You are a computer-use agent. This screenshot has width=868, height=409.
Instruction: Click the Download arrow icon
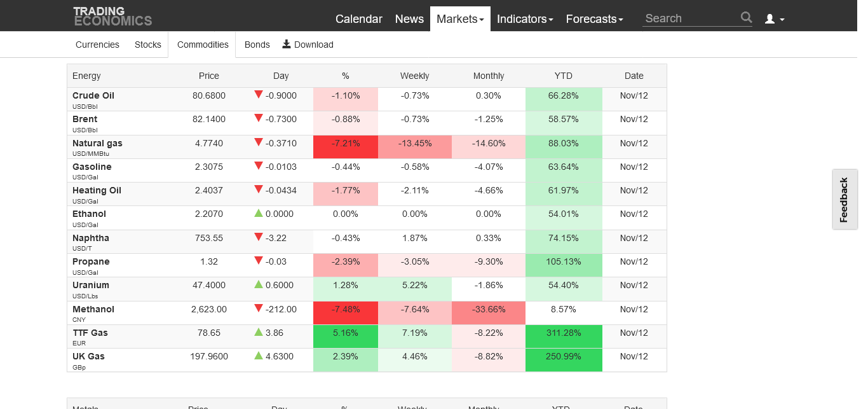tap(287, 44)
